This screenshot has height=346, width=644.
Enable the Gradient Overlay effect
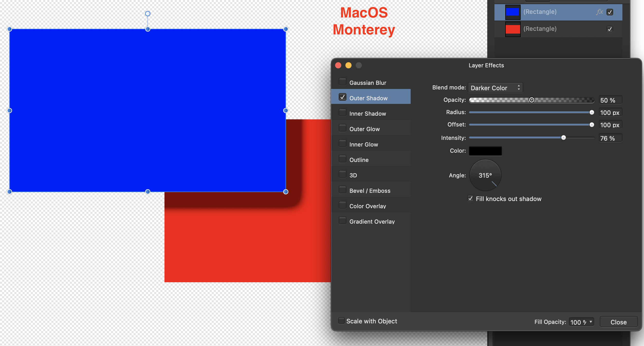pyautogui.click(x=343, y=220)
